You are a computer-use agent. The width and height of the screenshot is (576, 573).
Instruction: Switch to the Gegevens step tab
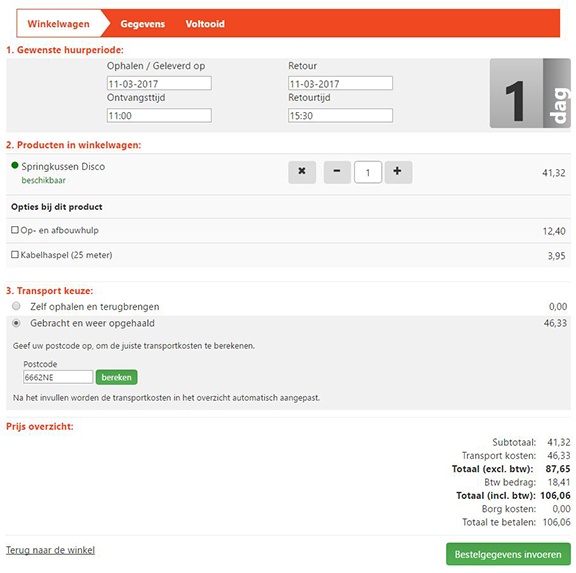143,24
